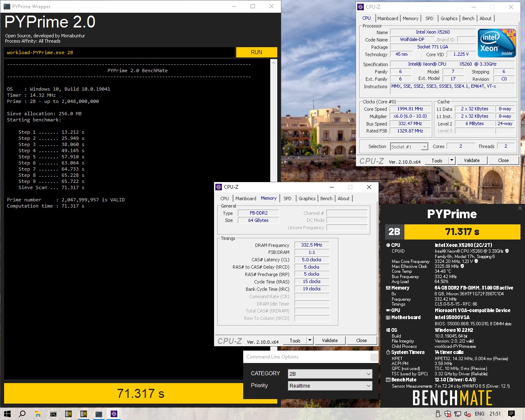Open Graphics tab in CPU-Z CPU window
This screenshot has height=420, width=525.
click(x=449, y=18)
